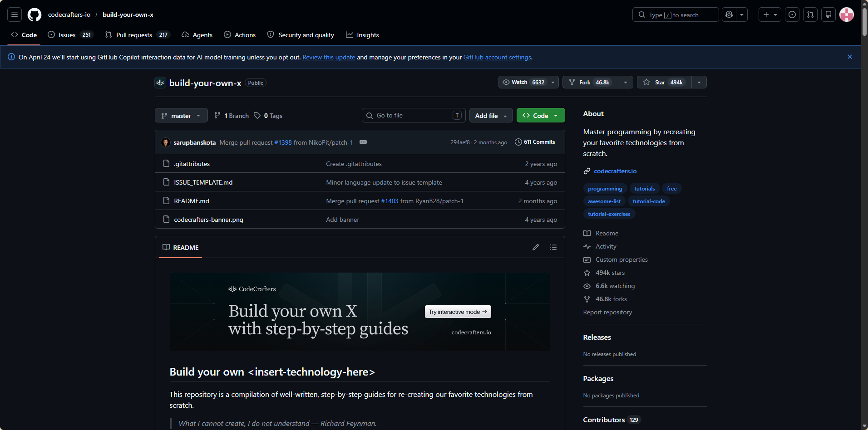
Task: Click the Go to file search field
Action: point(413,115)
